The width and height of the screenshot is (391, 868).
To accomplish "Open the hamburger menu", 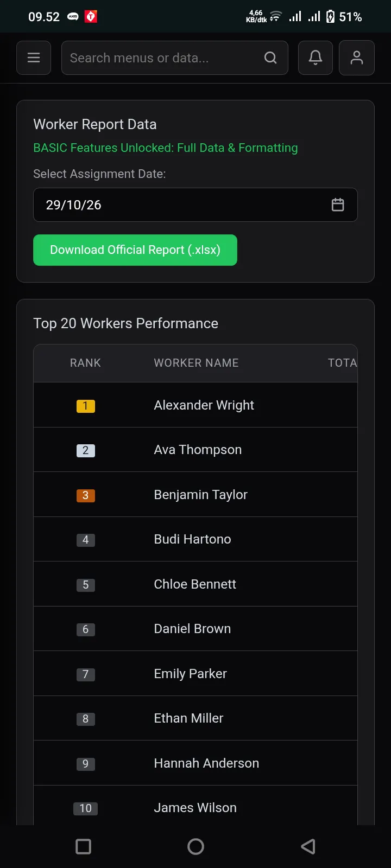I will point(34,58).
